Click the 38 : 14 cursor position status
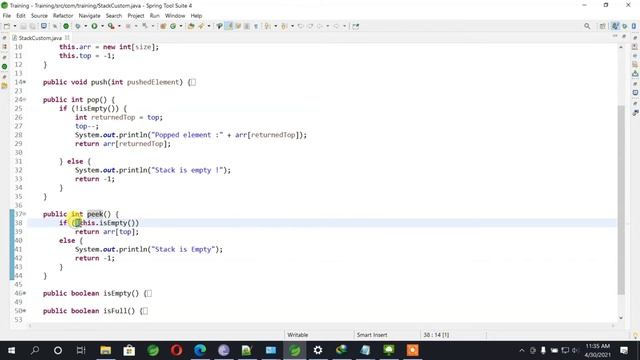The image size is (640, 360). pyautogui.click(x=436, y=335)
